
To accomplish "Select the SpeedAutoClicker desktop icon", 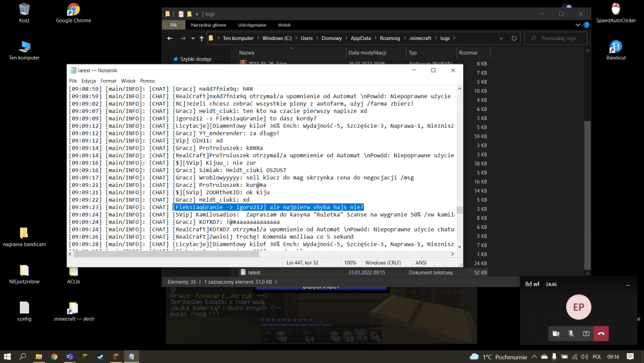I will pos(616,13).
